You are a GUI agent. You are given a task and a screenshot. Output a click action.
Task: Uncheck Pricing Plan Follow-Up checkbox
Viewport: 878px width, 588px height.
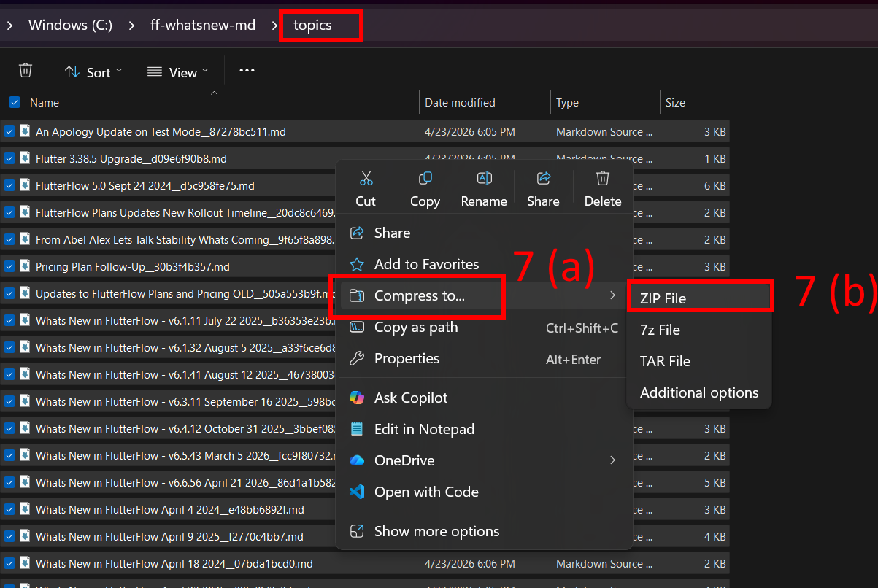point(9,266)
